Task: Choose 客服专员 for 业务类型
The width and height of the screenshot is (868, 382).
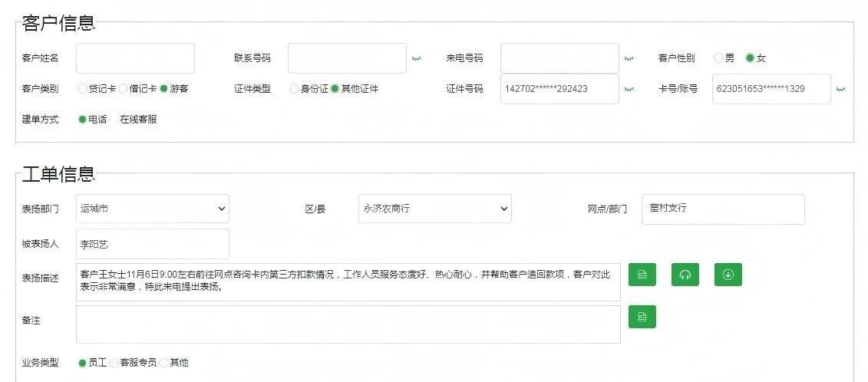Action: (x=114, y=363)
